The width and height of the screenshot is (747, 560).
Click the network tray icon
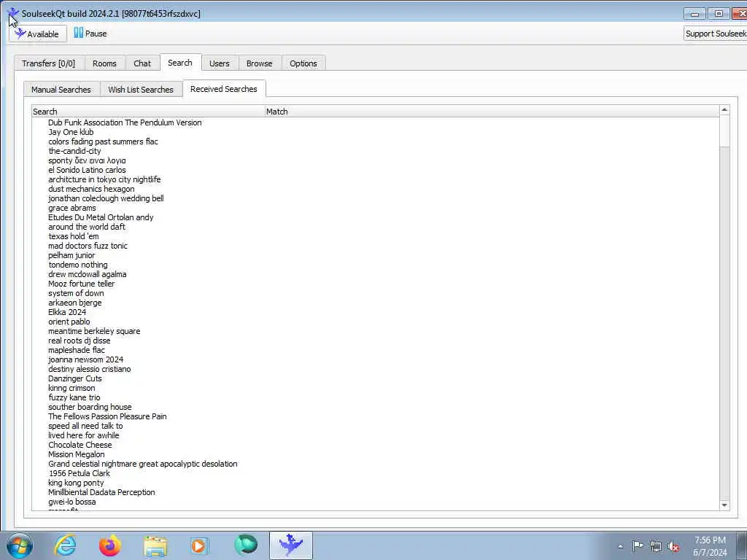pyautogui.click(x=656, y=546)
